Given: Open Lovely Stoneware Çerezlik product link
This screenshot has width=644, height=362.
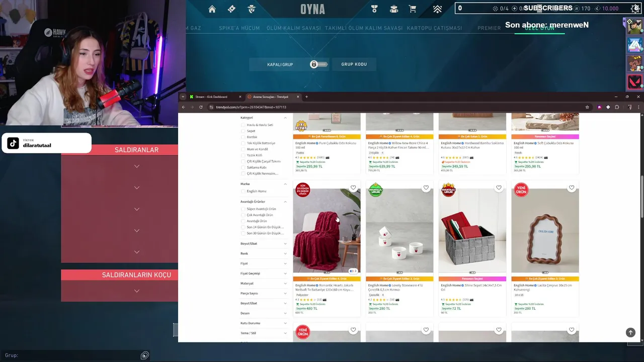Looking at the screenshot, I should click(x=397, y=287).
